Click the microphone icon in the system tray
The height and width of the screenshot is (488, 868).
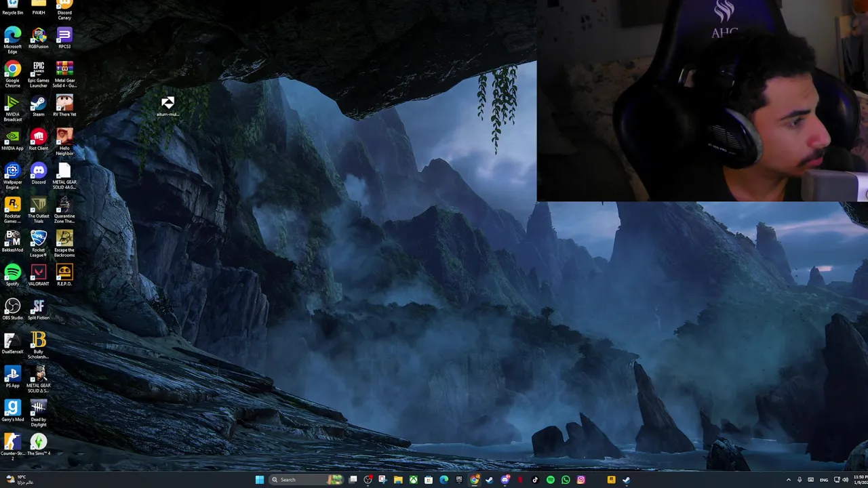(x=800, y=480)
